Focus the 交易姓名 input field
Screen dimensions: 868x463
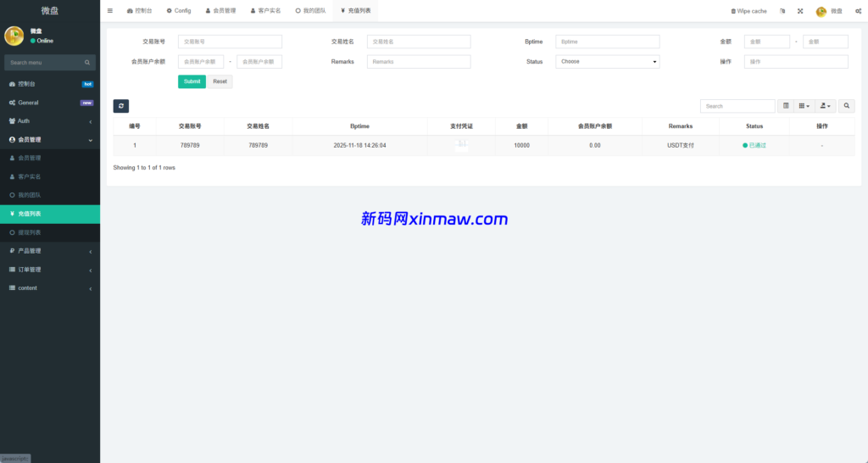tap(419, 42)
